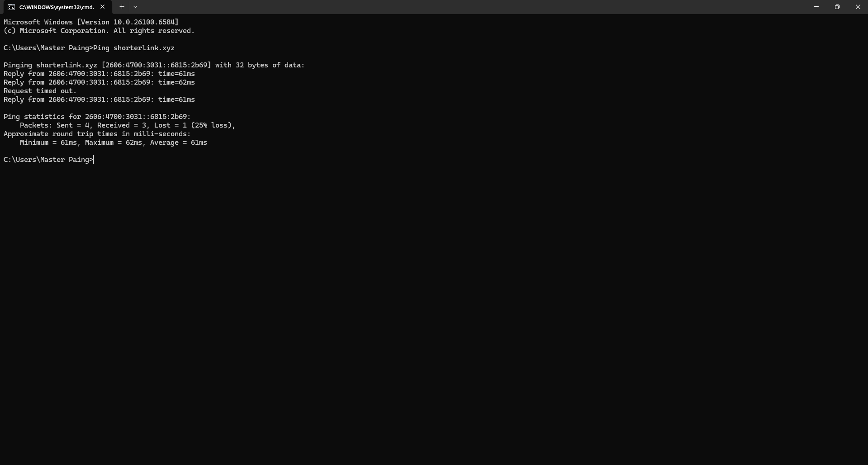
Task: Click the Microsoft Windows version line
Action: [x=91, y=22]
